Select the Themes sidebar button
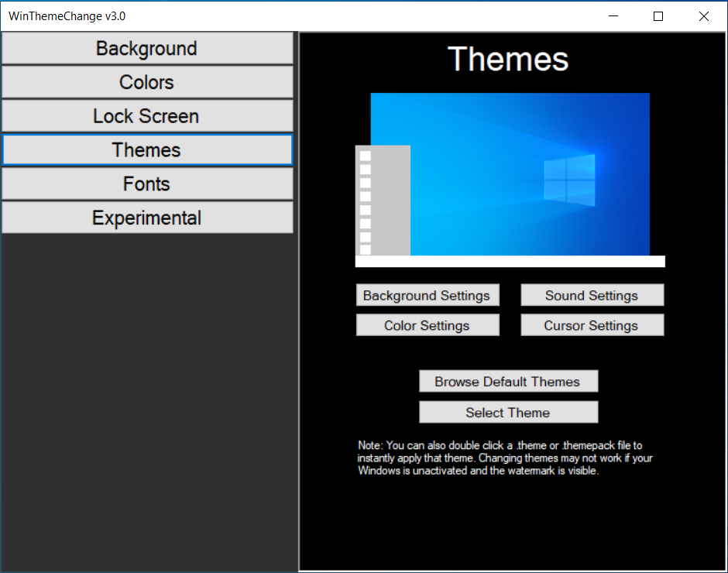The width and height of the screenshot is (728, 573). 147,150
